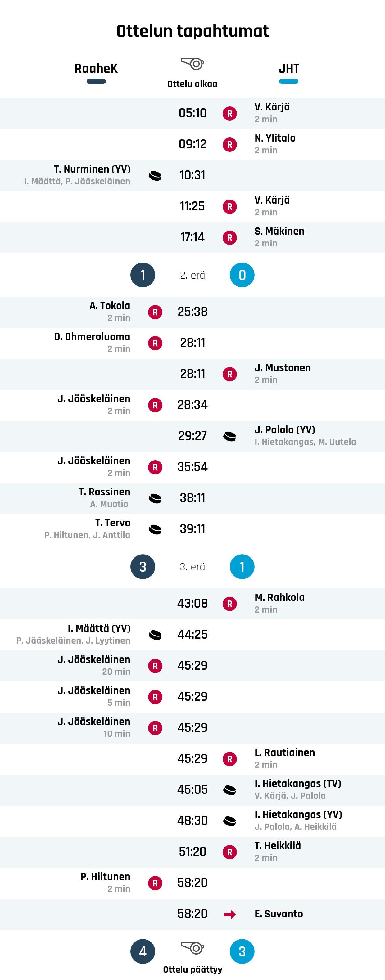This screenshot has height=980, width=385.
Task: Click penalty icon next to A. Tokola
Action: (155, 312)
